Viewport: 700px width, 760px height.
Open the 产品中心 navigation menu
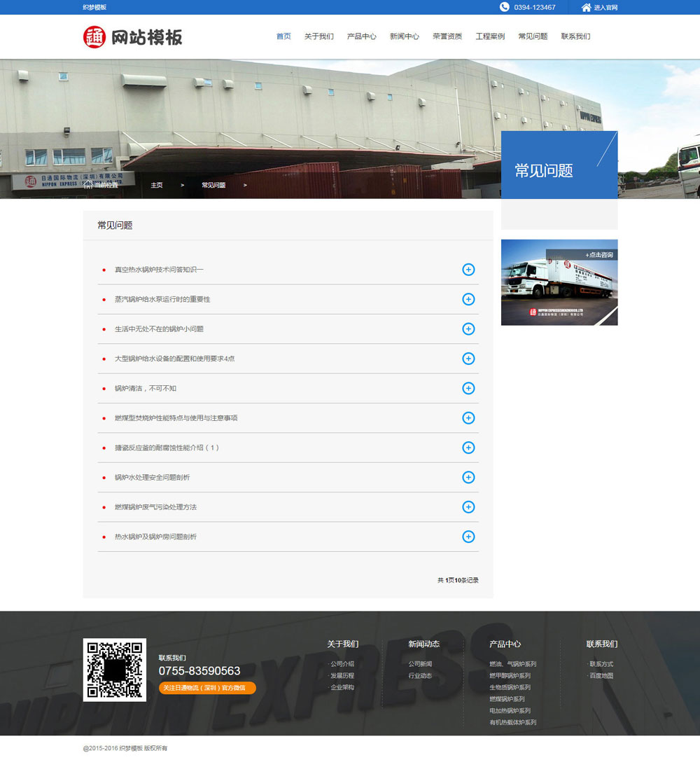click(361, 36)
